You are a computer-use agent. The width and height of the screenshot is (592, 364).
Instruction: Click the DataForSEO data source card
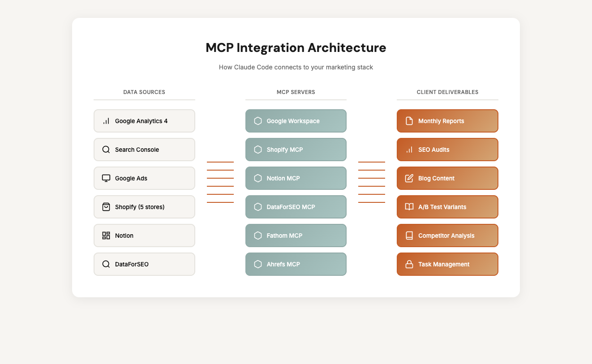click(x=144, y=264)
